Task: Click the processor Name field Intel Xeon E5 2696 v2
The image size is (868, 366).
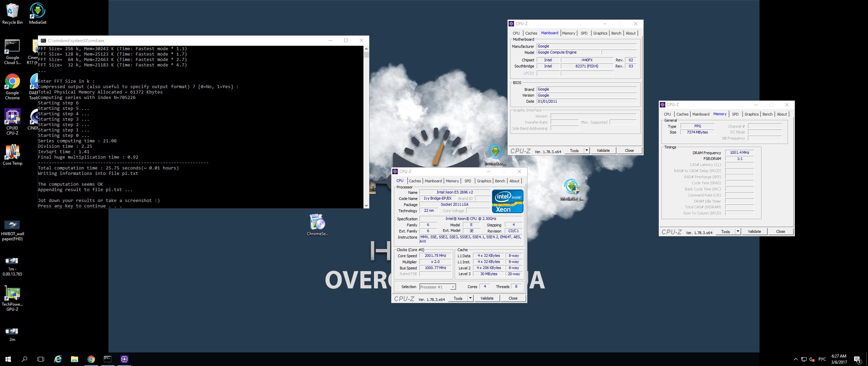Action: [x=455, y=192]
